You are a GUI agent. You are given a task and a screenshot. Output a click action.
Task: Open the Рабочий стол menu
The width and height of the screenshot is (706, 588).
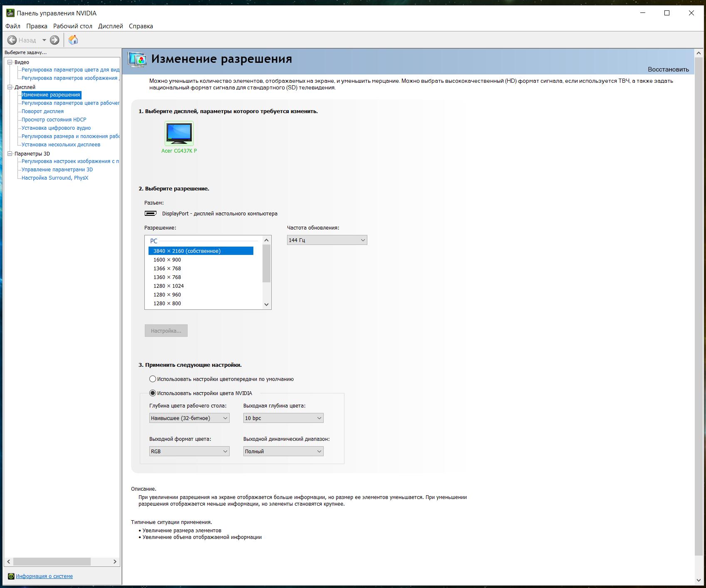[x=73, y=26]
